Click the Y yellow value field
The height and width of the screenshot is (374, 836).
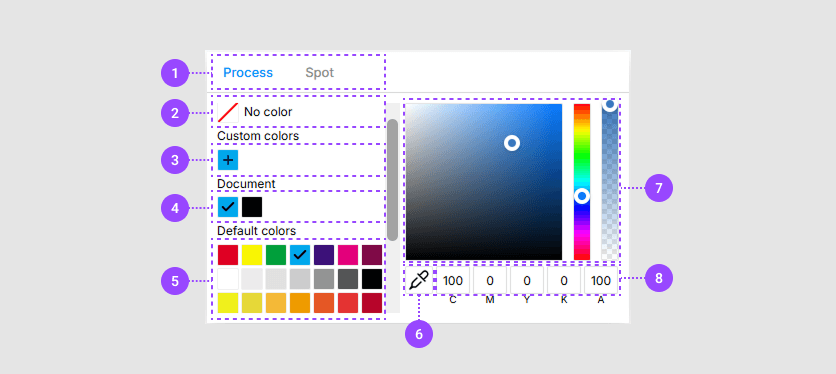527,281
